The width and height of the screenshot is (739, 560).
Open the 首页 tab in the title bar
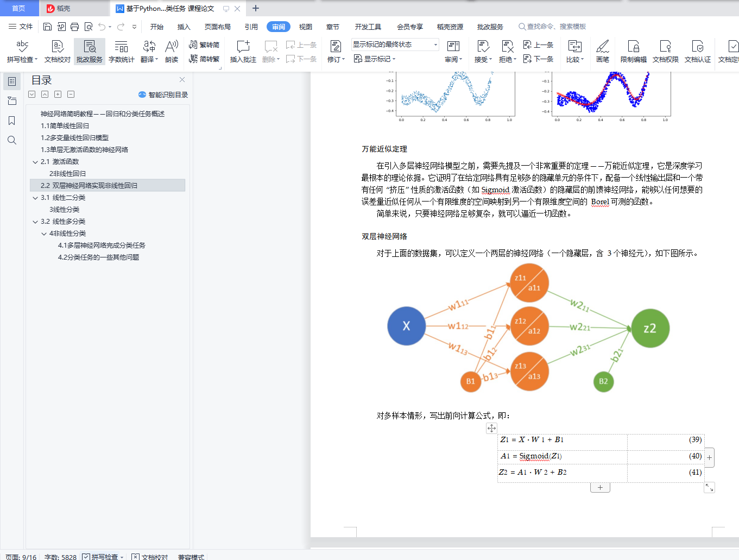[x=18, y=8]
